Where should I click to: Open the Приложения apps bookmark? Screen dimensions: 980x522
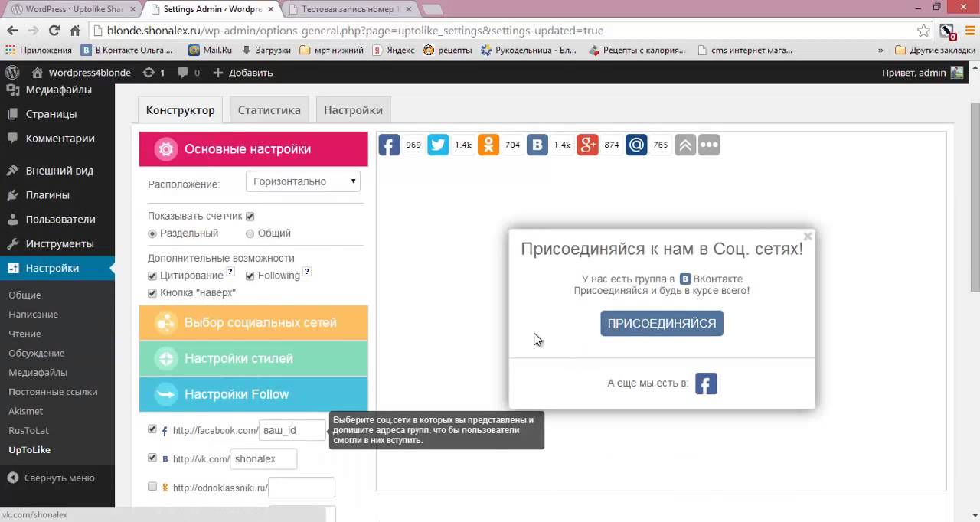point(38,50)
